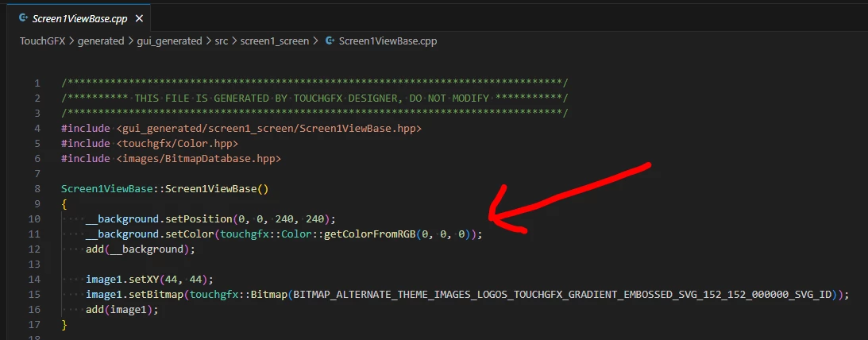The height and width of the screenshot is (340, 868).
Task: Click 'getColorFromRGB' on line 11
Action: (x=370, y=234)
